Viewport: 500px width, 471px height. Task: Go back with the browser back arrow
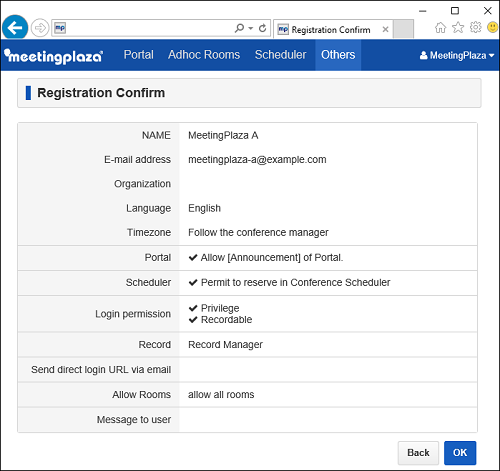(15, 28)
